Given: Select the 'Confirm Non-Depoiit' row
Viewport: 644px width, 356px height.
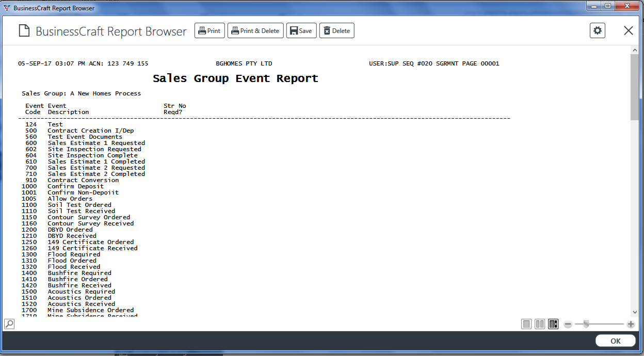Looking at the screenshot, I should [83, 192].
